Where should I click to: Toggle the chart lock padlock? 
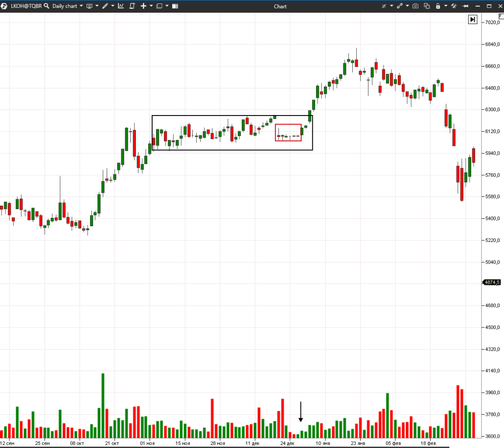438,6
